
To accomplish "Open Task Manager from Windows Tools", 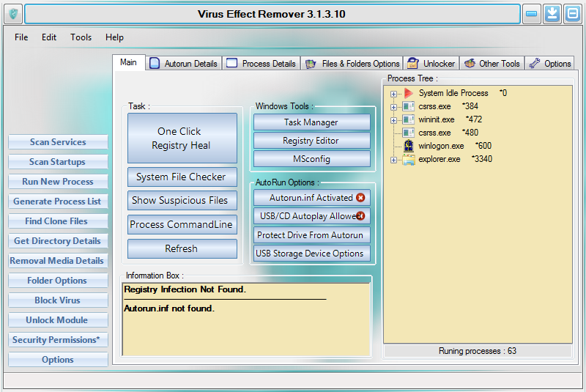I will pyautogui.click(x=312, y=122).
